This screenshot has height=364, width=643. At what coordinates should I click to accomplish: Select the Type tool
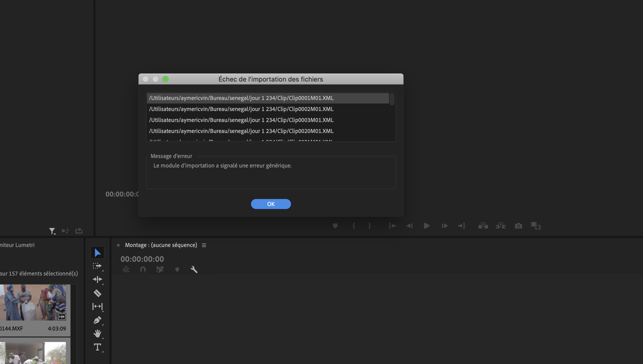tap(97, 347)
